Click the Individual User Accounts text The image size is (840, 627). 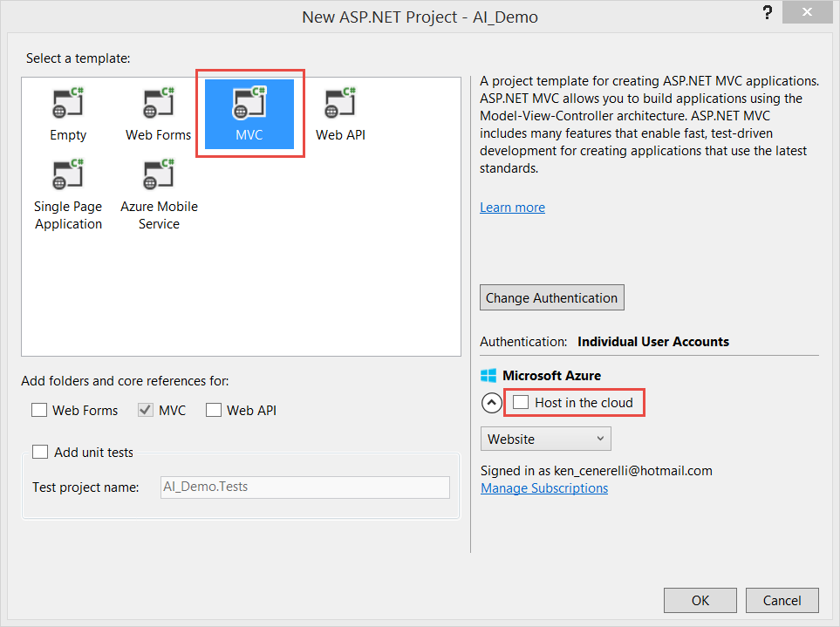point(653,342)
